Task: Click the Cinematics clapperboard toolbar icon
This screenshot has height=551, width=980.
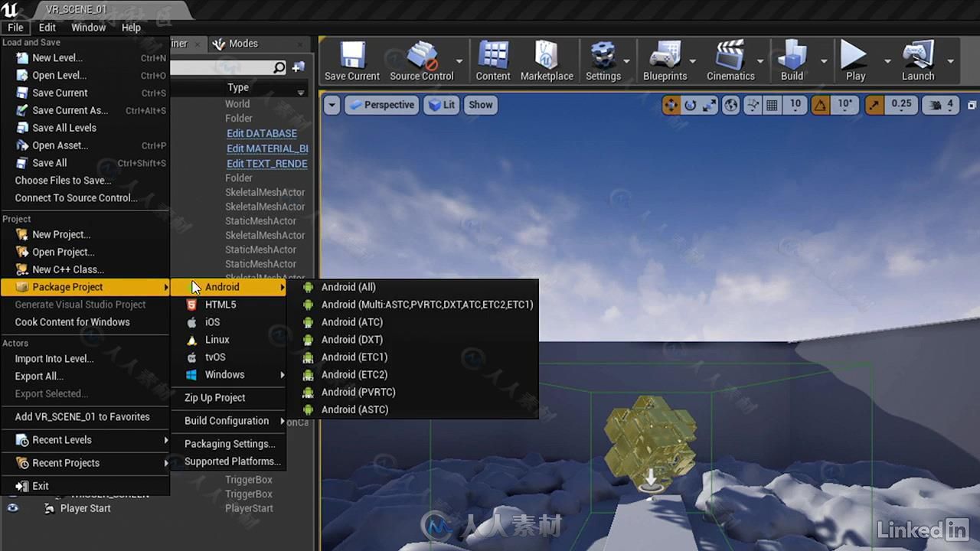Action: pyautogui.click(x=730, y=56)
